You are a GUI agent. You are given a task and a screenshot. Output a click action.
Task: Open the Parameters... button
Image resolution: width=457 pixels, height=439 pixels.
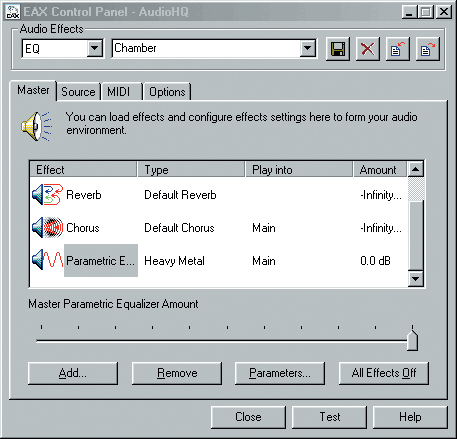(280, 373)
